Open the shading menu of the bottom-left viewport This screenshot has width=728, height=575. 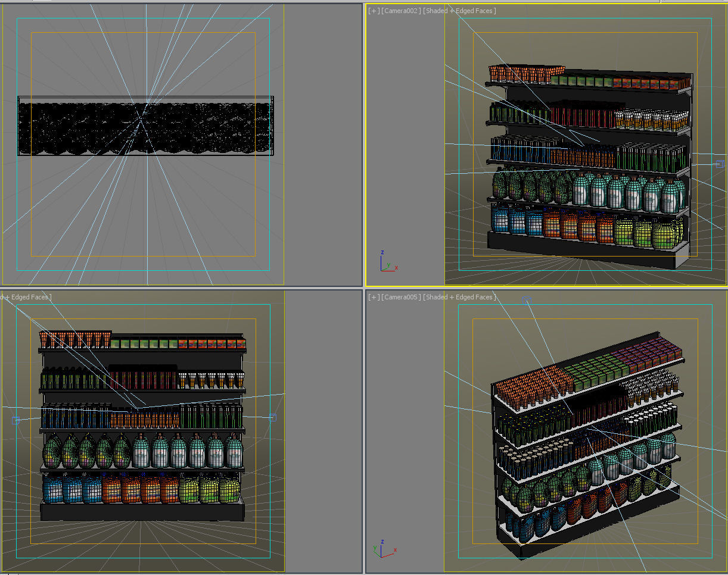(x=25, y=297)
